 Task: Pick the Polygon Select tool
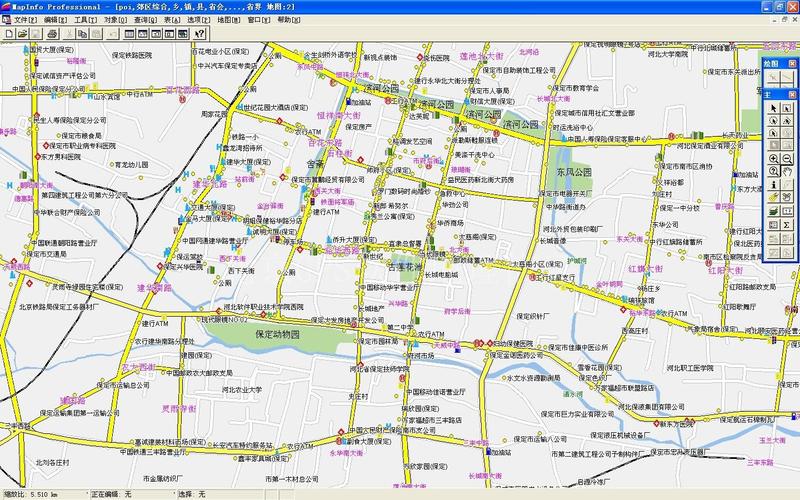point(787,120)
